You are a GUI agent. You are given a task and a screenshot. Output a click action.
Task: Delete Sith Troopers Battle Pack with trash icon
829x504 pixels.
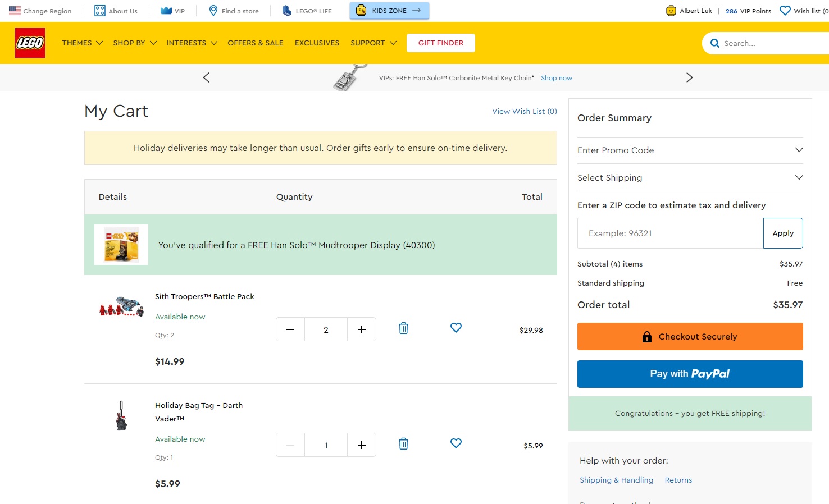click(403, 328)
